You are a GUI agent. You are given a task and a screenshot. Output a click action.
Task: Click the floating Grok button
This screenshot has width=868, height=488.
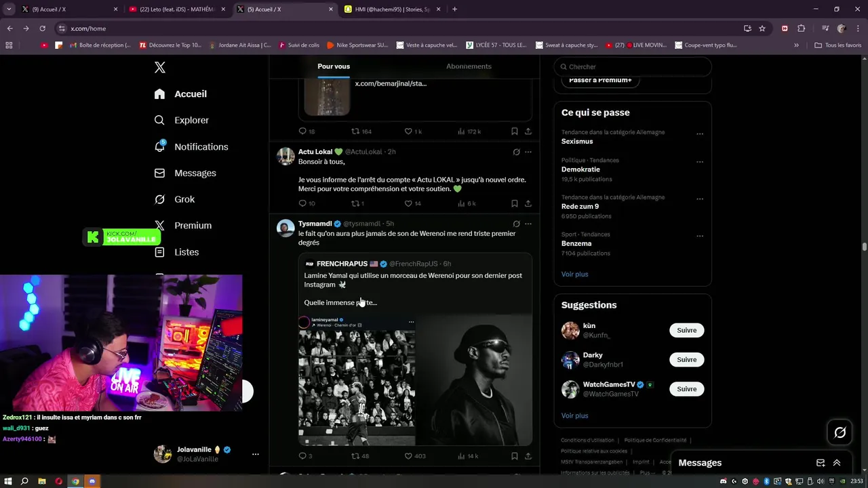point(840,432)
